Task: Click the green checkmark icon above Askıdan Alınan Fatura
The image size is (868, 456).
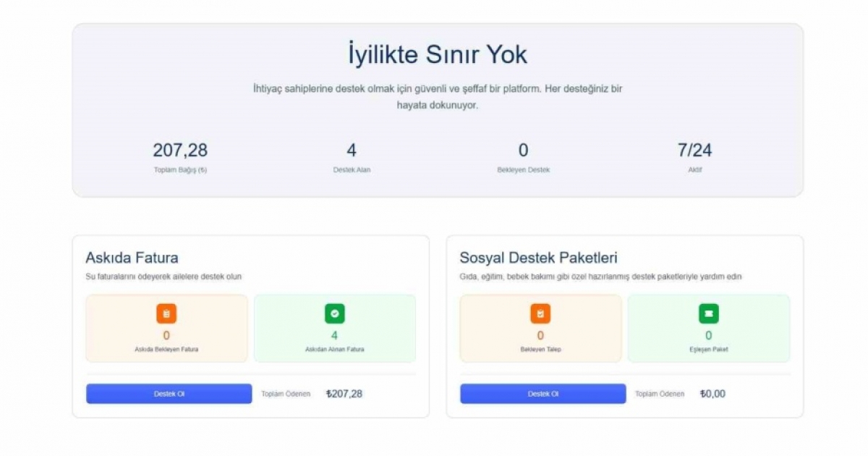Action: pyautogui.click(x=334, y=313)
